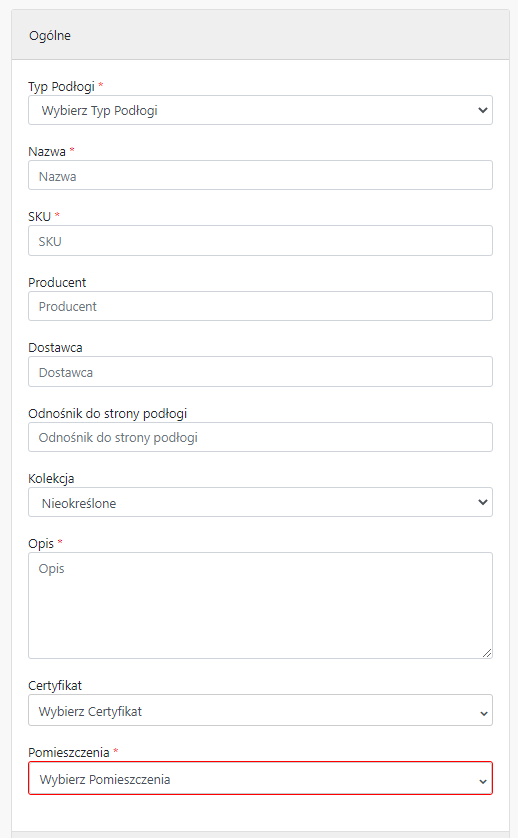Open the Wybierz Certyfikat dropdown
This screenshot has width=518, height=838.
(260, 710)
